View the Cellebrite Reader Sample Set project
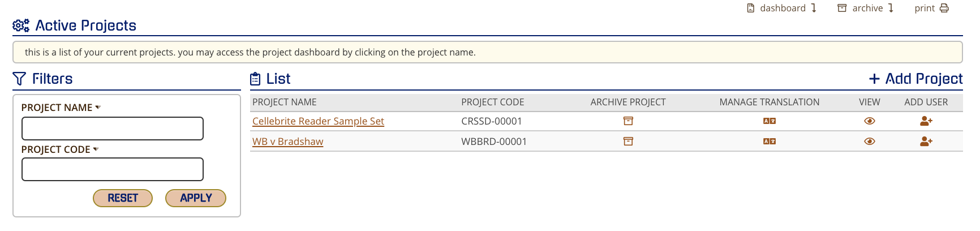This screenshot has height=231, width=980. click(x=870, y=121)
